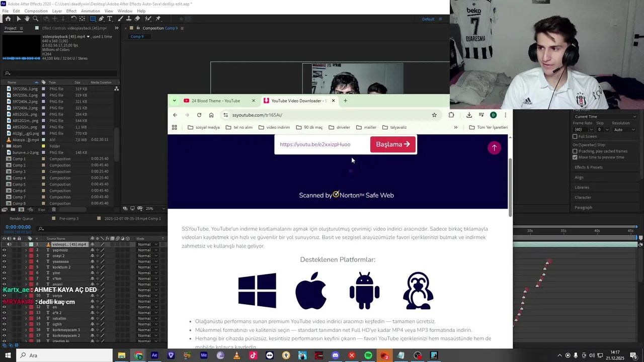Toggle If caching, play cached frames checkbox

[x=575, y=151]
